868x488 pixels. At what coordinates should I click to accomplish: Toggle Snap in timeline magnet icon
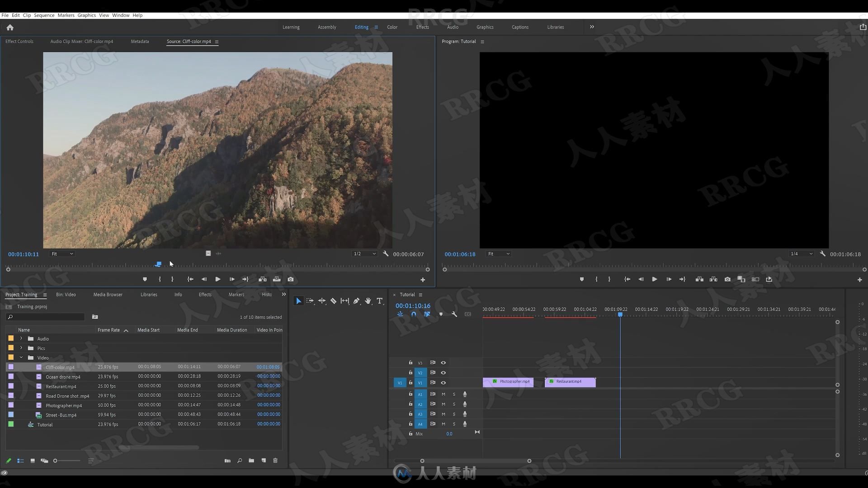(x=414, y=314)
